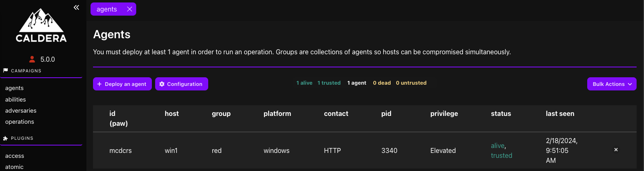644x171 pixels.
Task: Click the Caldera mountain logo
Action: pos(41,25)
